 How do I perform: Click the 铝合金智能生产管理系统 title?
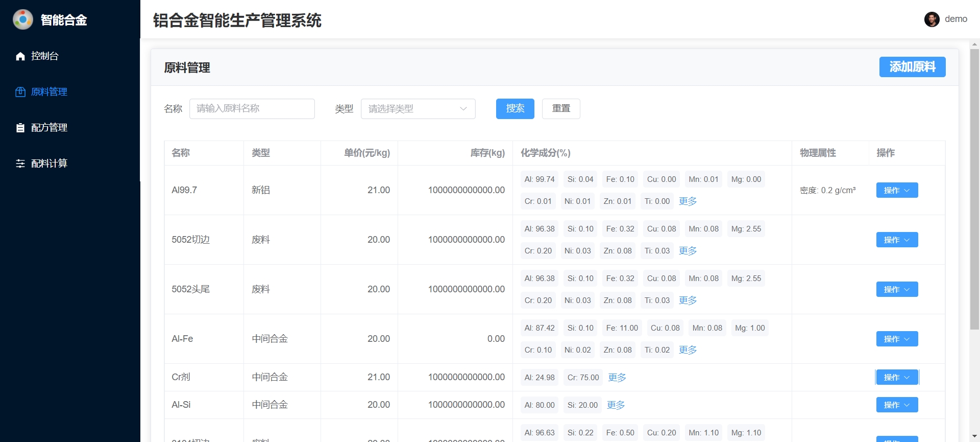[x=237, y=20]
